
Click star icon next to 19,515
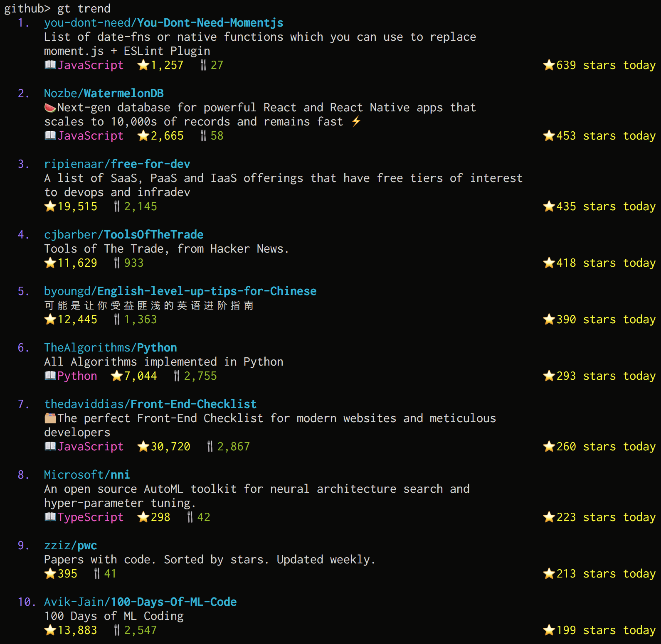pos(50,206)
